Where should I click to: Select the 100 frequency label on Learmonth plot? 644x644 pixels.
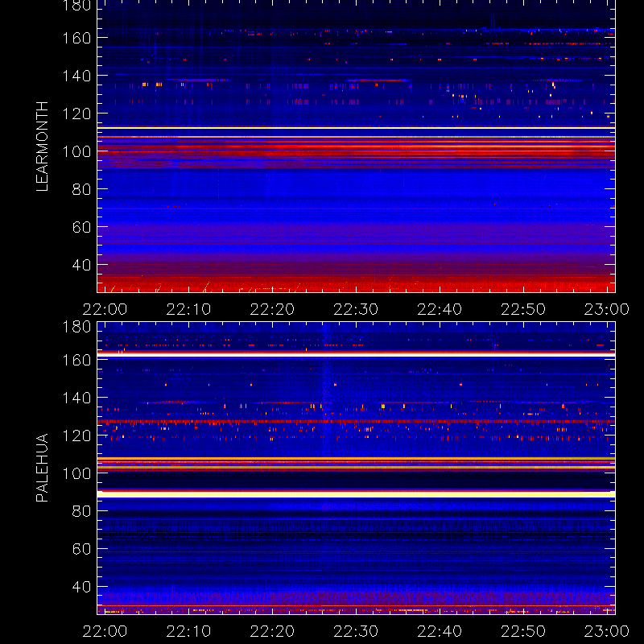76,151
